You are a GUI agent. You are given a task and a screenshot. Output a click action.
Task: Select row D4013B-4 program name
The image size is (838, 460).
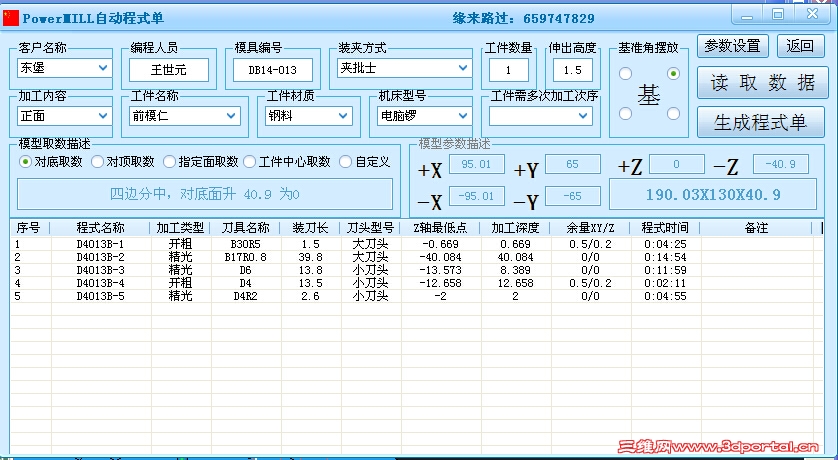pyautogui.click(x=100, y=283)
